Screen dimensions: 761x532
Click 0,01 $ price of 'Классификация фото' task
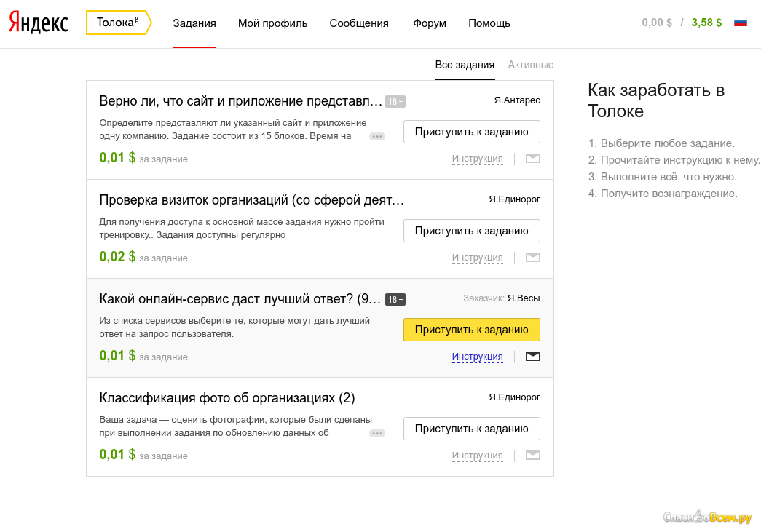click(x=117, y=454)
